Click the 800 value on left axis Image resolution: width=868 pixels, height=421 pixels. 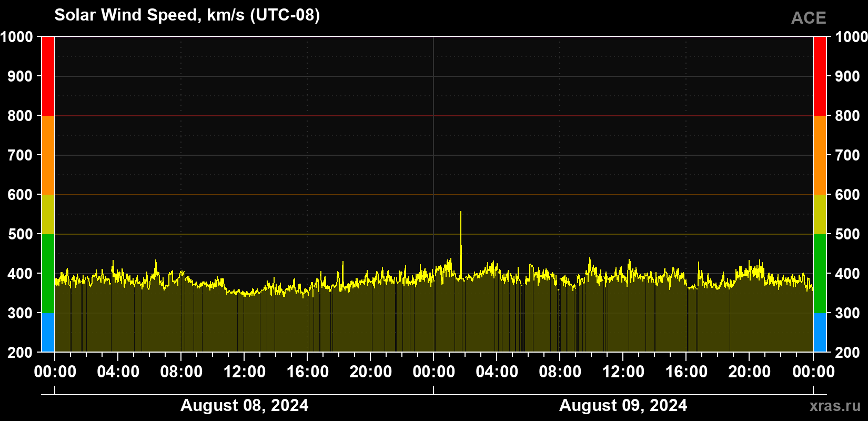pyautogui.click(x=21, y=116)
